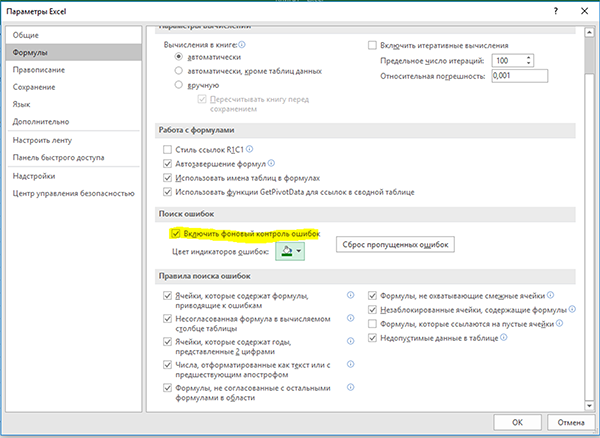Toggle Формулы, не согласованные с остальными формулами

[167, 388]
